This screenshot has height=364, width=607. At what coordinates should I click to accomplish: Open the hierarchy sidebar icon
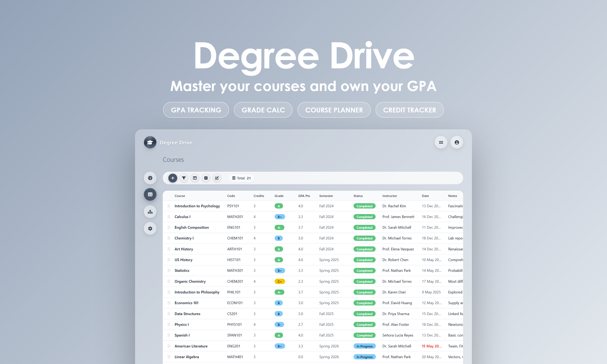coord(150,212)
